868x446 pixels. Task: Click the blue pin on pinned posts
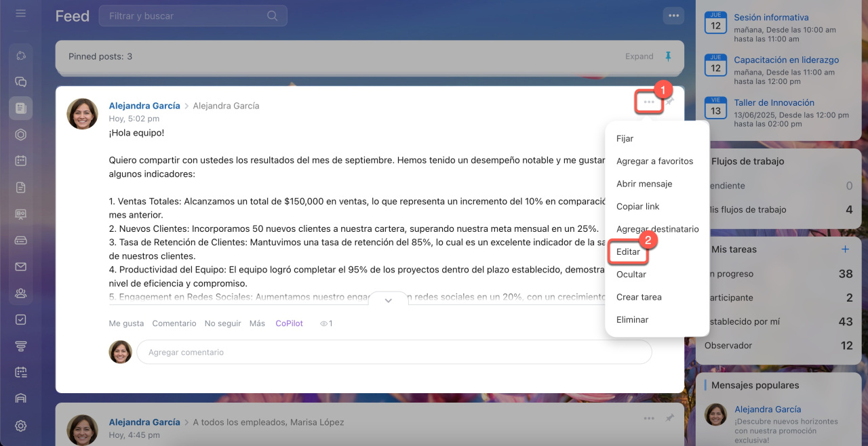coord(668,56)
